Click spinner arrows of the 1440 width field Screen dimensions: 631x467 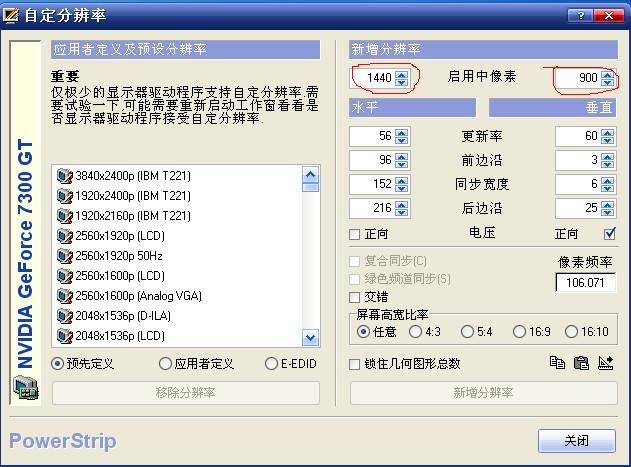point(402,78)
